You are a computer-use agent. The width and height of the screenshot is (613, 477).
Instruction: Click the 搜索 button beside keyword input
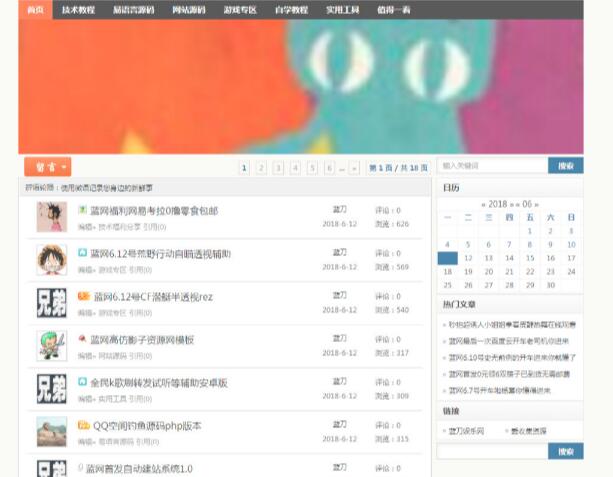coord(566,166)
